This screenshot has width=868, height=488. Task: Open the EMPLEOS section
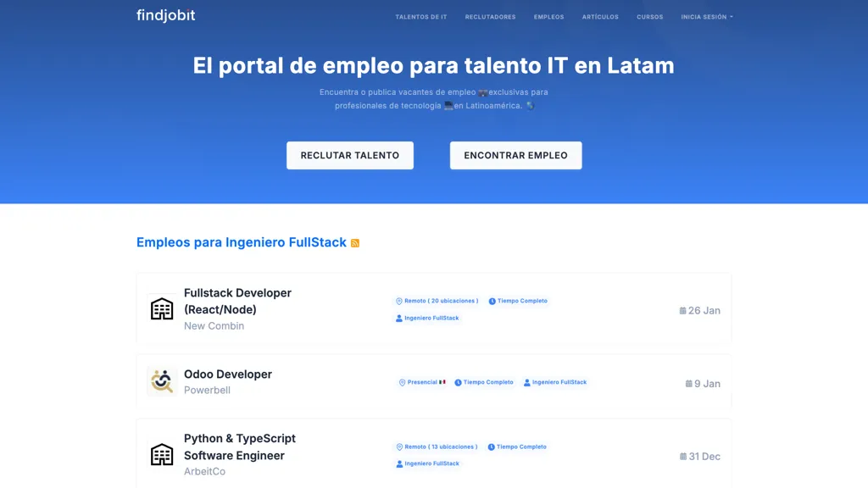click(548, 16)
